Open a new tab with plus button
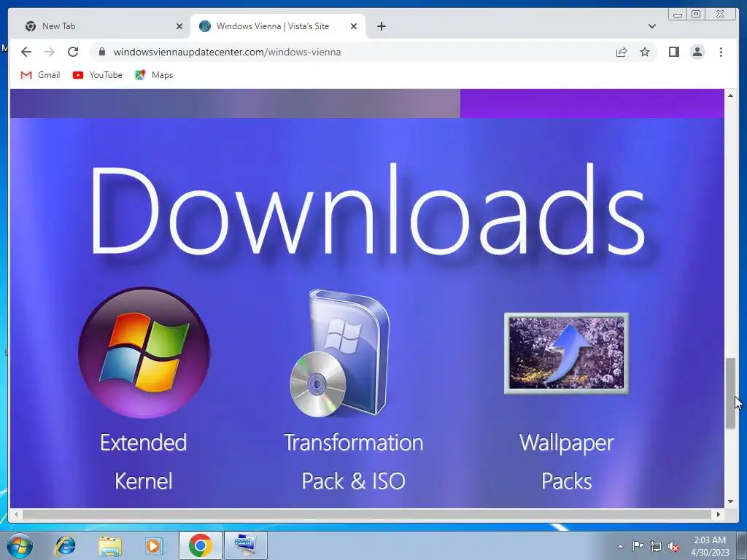Screen dimensions: 747x560 [x=381, y=26]
